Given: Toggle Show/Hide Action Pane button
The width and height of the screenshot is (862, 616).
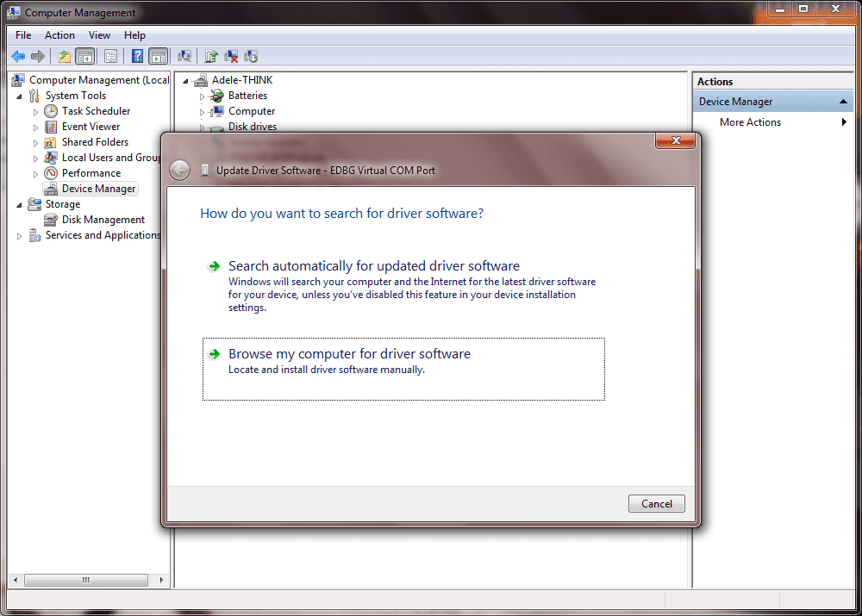Looking at the screenshot, I should 158,57.
